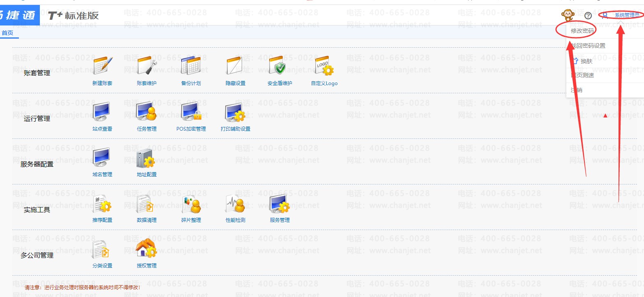This screenshot has height=297, width=644.
Task: Select 找回密码设置 menu entry
Action: point(588,46)
